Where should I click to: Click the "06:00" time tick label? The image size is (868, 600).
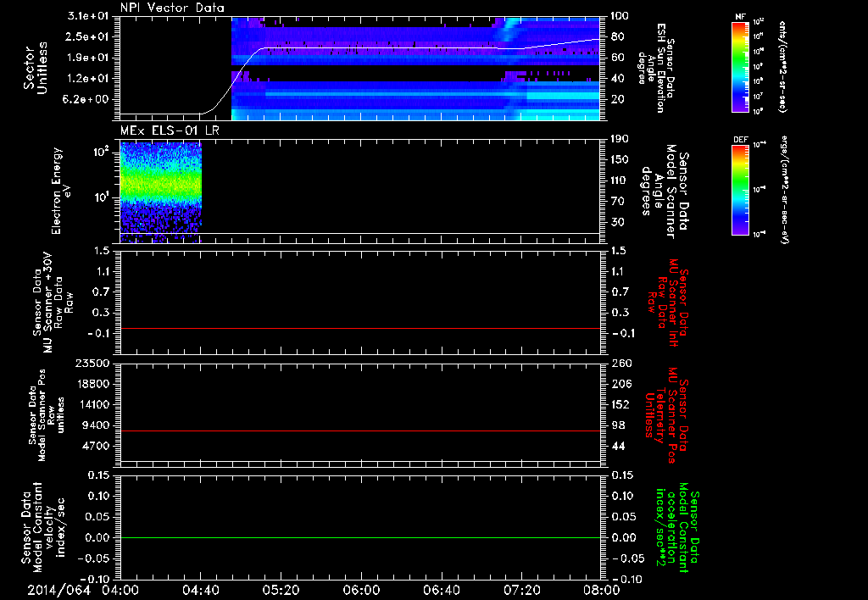pos(361,590)
